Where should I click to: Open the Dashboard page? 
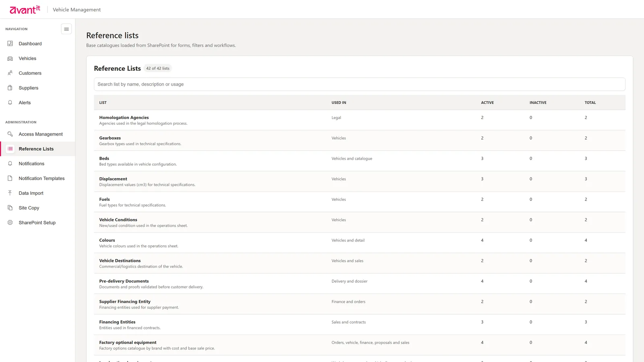click(x=37, y=43)
